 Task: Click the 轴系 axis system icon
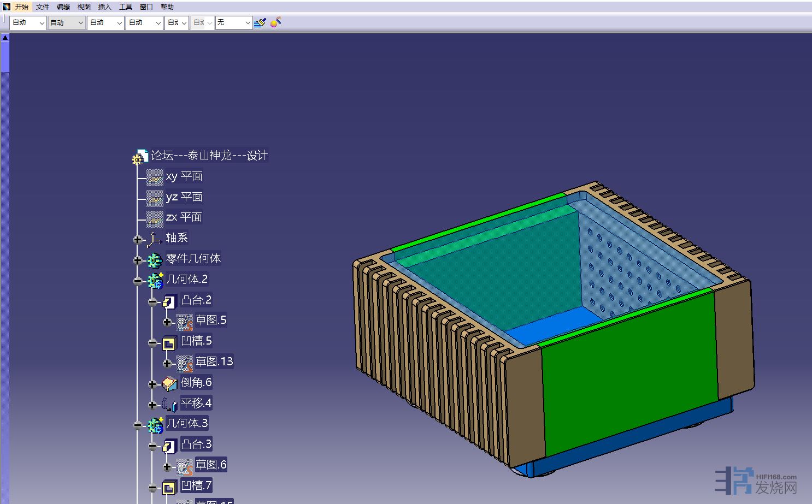[154, 239]
